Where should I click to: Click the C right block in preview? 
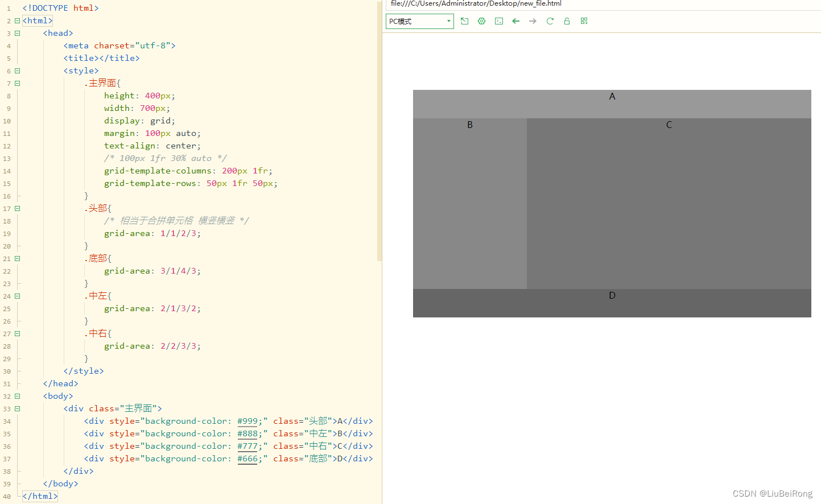pyautogui.click(x=669, y=204)
